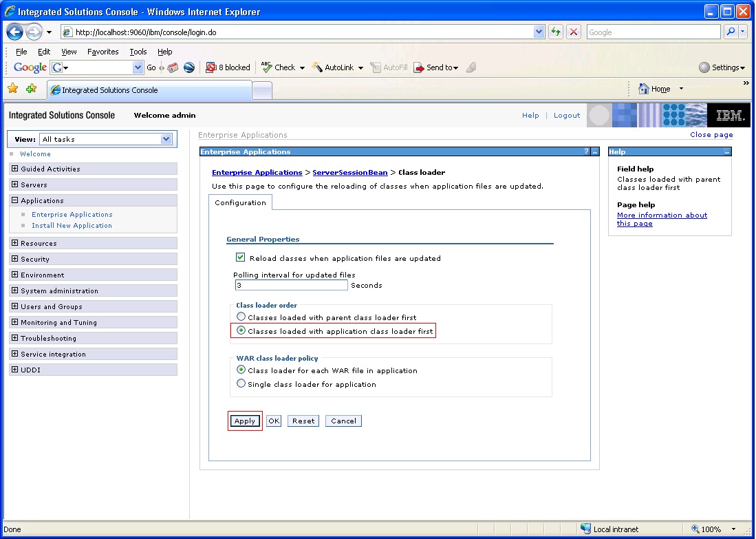Viewport: 756px width, 539px height.
Task: Expand the Troubleshooting navigation section
Action: tap(15, 338)
